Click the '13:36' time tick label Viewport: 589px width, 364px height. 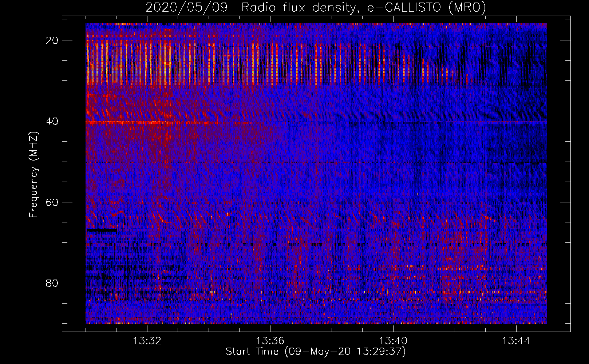[x=270, y=341]
